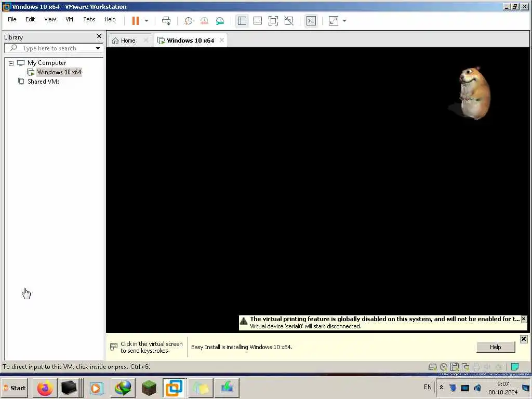Click the Show Desktop button beside the clock

[526, 388]
